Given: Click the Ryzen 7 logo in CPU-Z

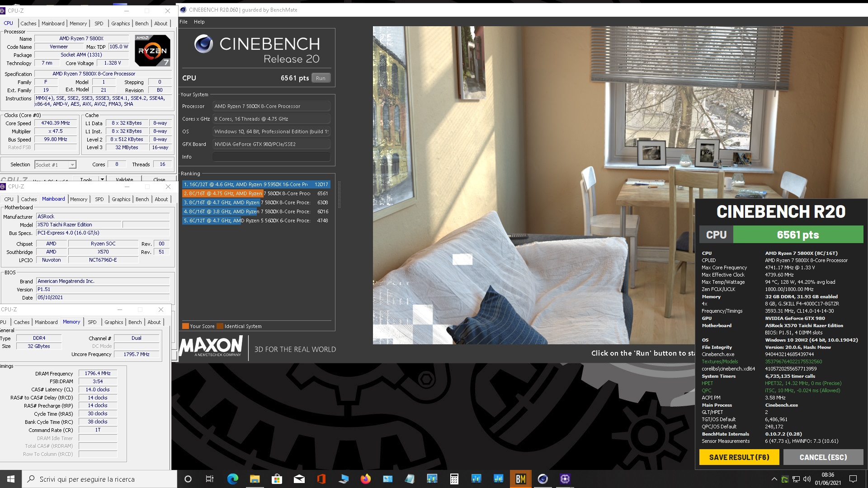Looking at the screenshot, I should 152,50.
